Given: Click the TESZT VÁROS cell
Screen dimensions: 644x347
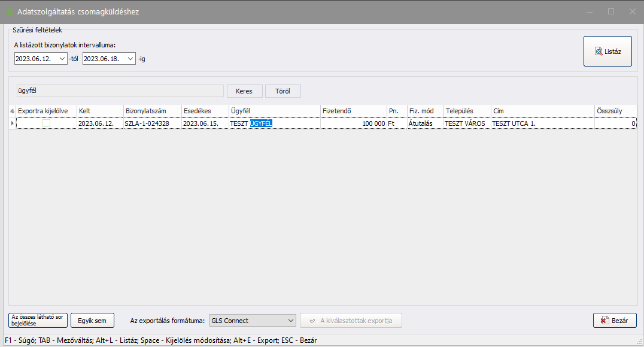Looking at the screenshot, I should 466,123.
